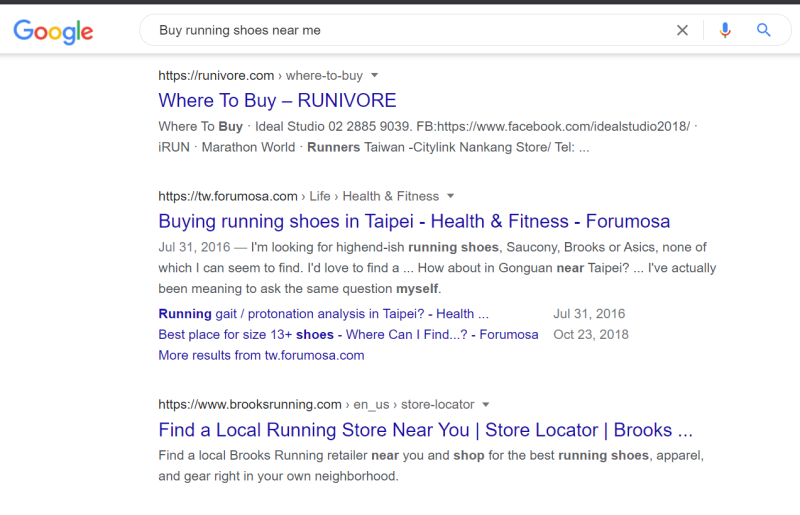Clear the search query with the X icon
The image size is (800, 515).
click(682, 30)
